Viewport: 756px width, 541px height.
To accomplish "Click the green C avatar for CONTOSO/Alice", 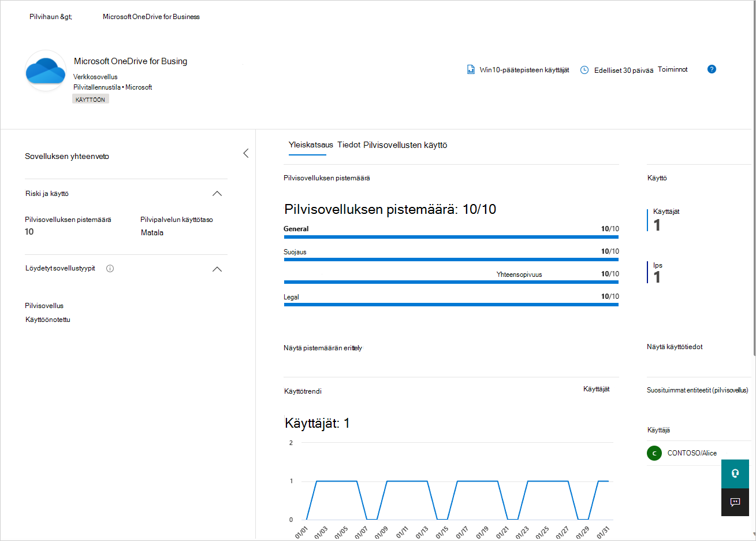I will pos(654,453).
